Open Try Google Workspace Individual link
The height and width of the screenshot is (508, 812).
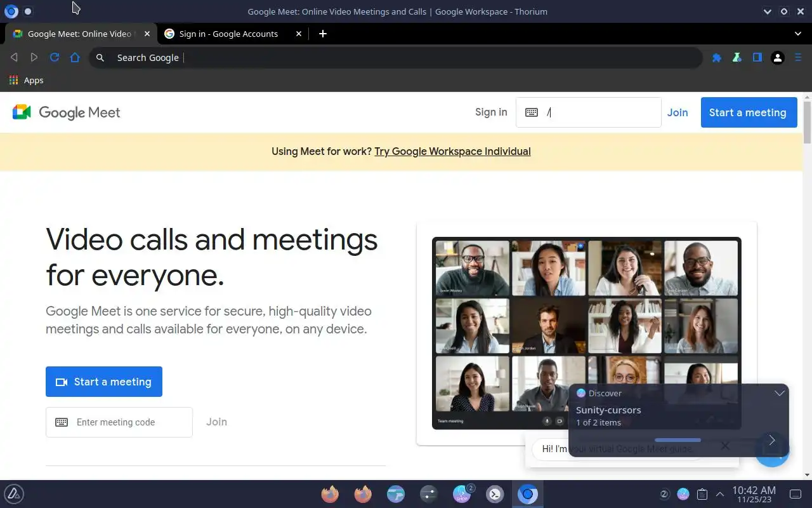click(x=452, y=151)
